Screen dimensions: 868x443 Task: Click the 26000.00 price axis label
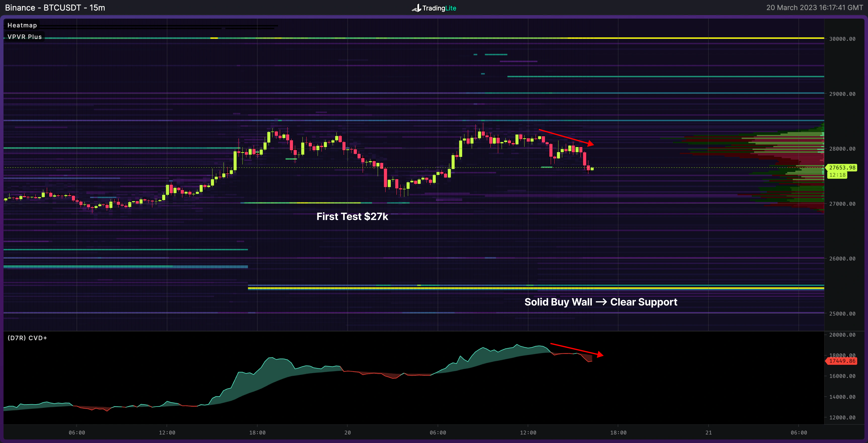click(842, 258)
